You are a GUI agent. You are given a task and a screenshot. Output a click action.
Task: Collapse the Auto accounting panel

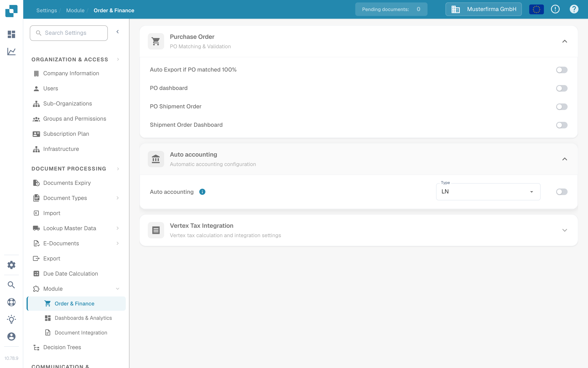pos(565,159)
